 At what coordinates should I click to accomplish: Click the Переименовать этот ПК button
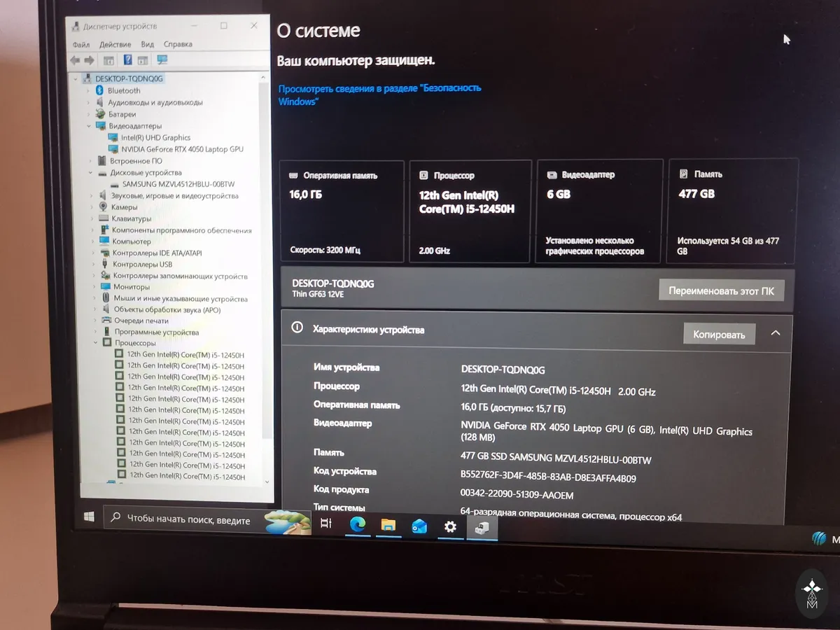(722, 290)
